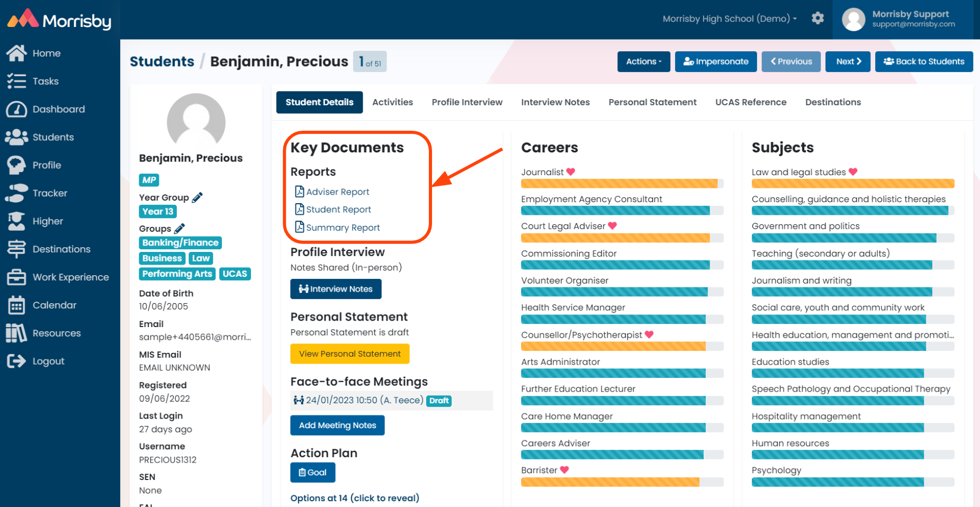Viewport: 980px width, 507px height.
Task: Click the Students breadcrumb link
Action: (162, 61)
